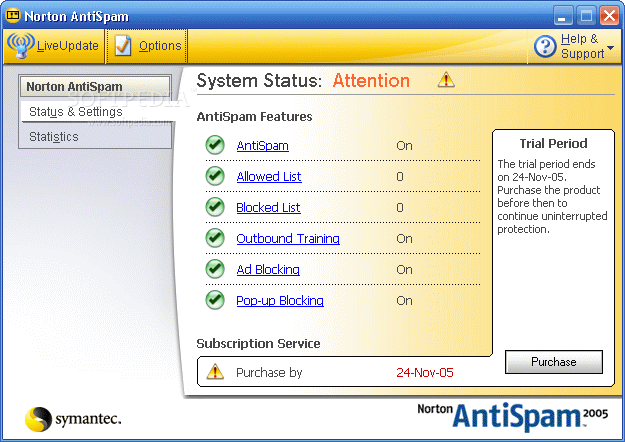Click the 'Trial Period' heading
625x442 pixels.
tap(553, 143)
